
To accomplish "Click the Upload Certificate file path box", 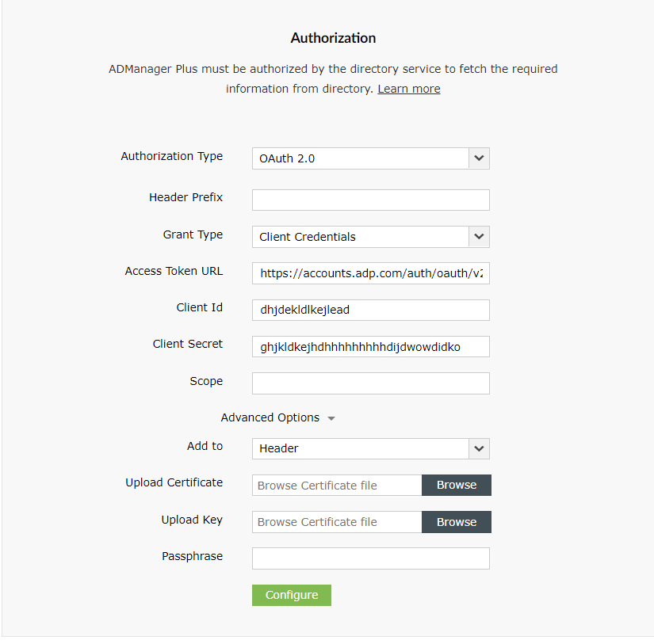I will point(337,486).
